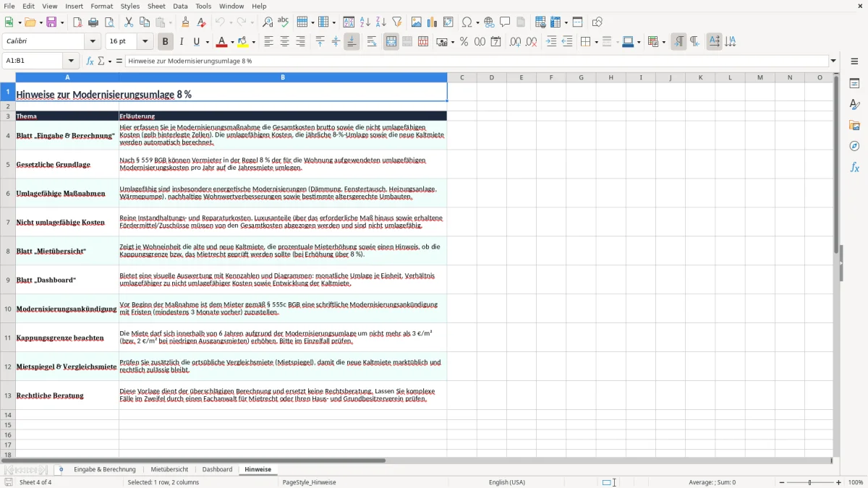Click the zoom slider in status bar
Viewport: 868px width, 488px height.
click(809, 482)
